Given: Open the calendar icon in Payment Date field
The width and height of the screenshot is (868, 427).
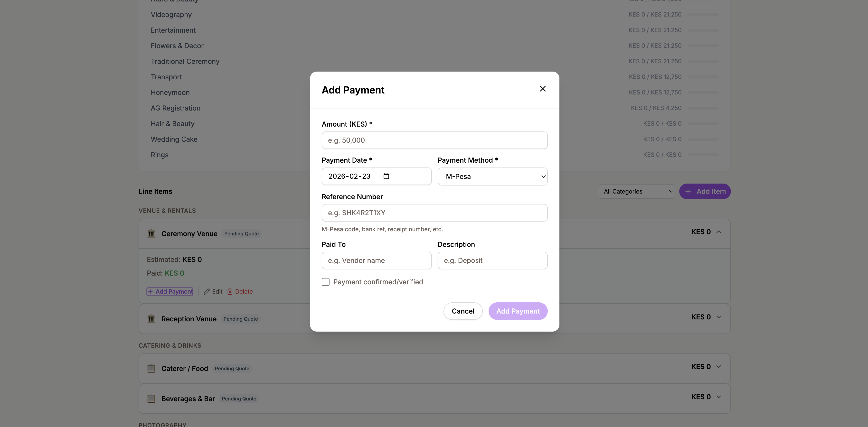Looking at the screenshot, I should coord(386,176).
